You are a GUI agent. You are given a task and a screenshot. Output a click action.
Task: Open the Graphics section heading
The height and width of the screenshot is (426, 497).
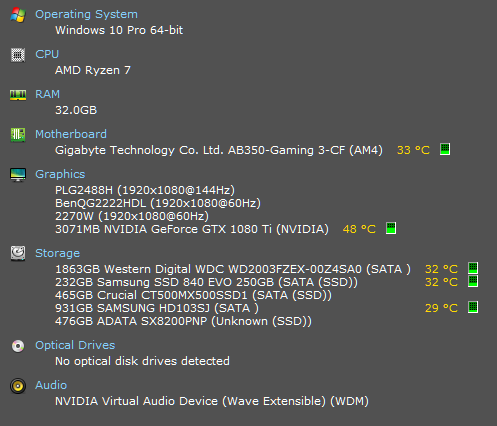60,174
